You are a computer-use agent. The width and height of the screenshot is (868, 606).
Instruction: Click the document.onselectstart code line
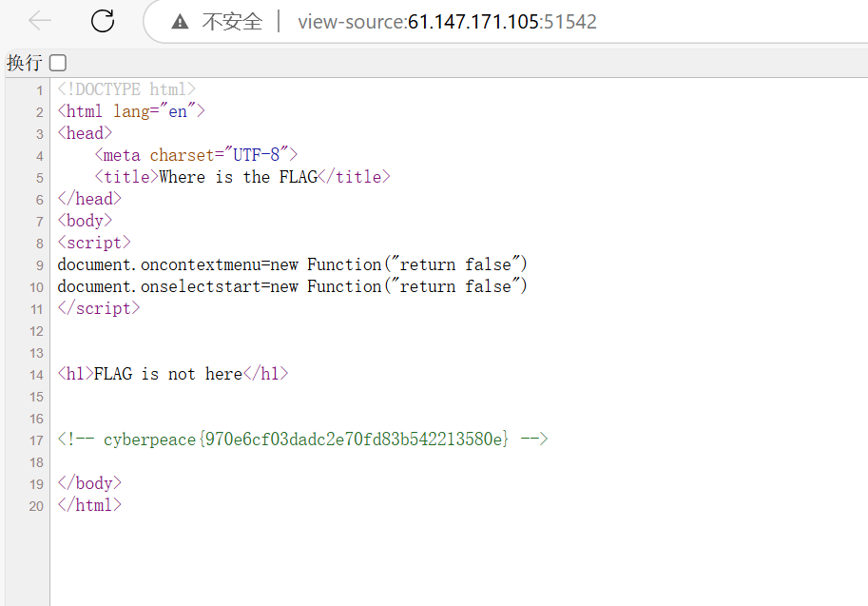pos(292,286)
